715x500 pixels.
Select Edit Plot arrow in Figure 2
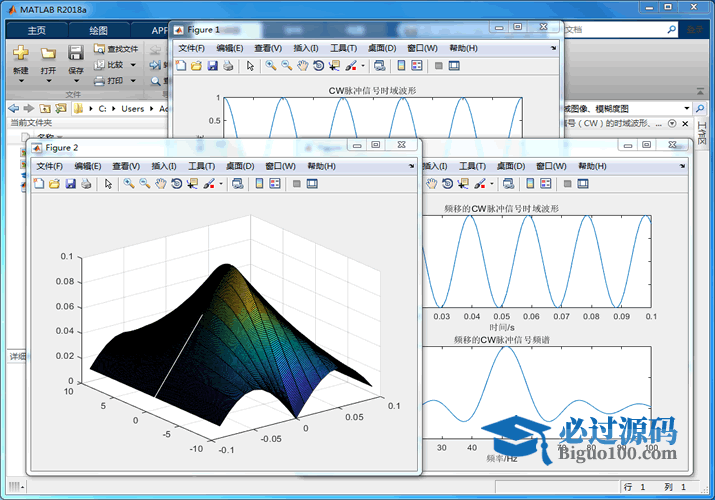108,184
